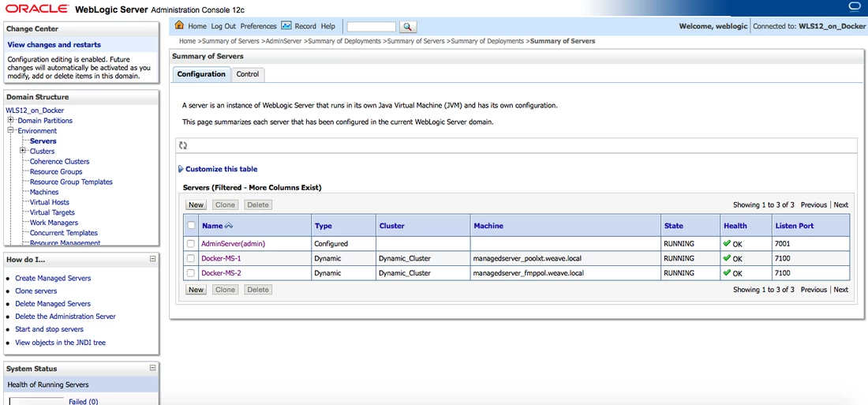Select Work Managers in the tree
The height and width of the screenshot is (405, 868).
pyautogui.click(x=54, y=223)
